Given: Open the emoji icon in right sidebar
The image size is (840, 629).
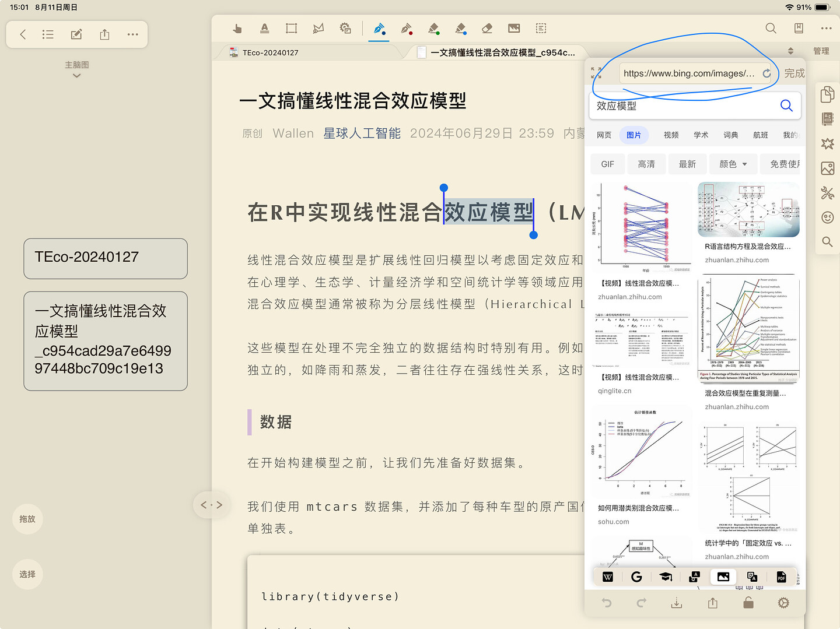Looking at the screenshot, I should coord(827,217).
